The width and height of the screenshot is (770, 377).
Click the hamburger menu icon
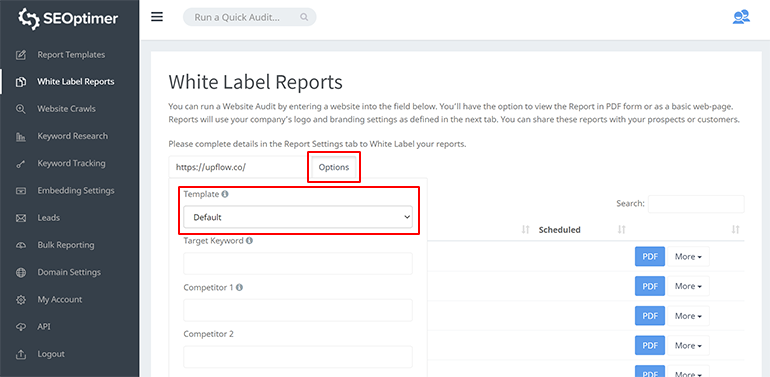point(157,17)
